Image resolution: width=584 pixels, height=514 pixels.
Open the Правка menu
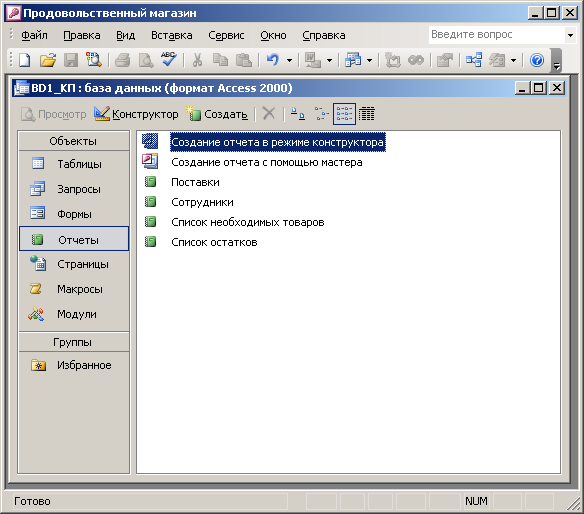point(82,35)
